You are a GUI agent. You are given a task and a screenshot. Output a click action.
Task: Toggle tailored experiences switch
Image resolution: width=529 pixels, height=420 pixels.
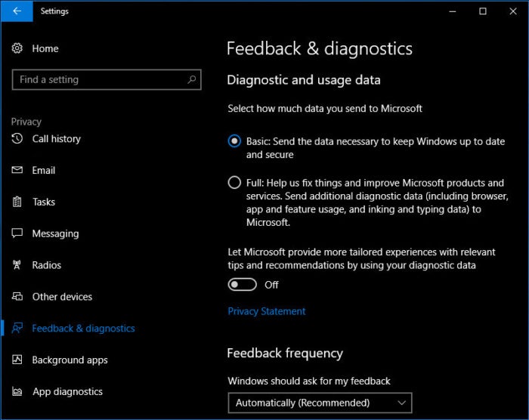[243, 284]
